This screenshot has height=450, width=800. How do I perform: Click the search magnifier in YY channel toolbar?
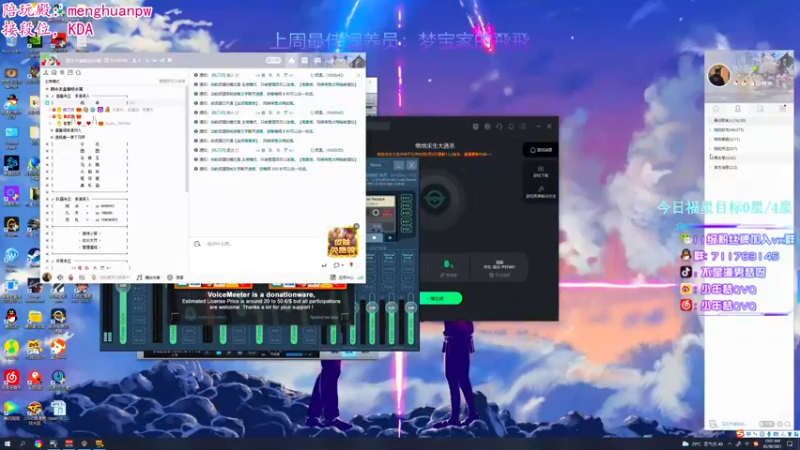coord(79,73)
